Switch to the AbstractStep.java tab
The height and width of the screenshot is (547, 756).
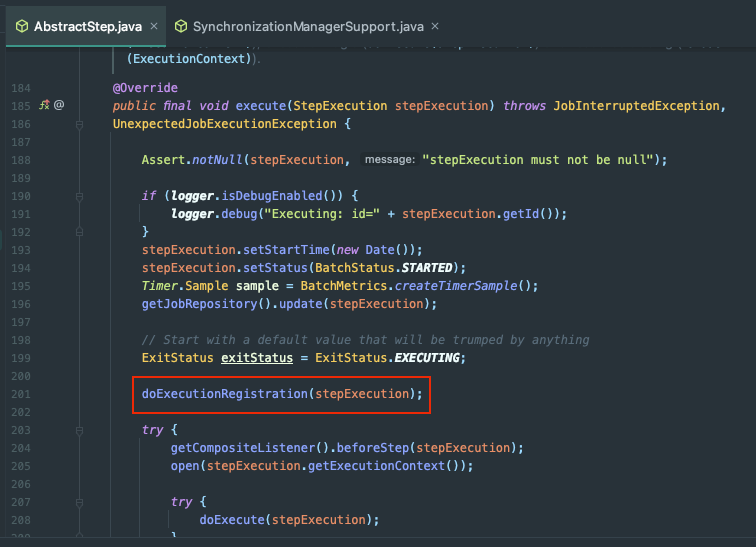[86, 26]
